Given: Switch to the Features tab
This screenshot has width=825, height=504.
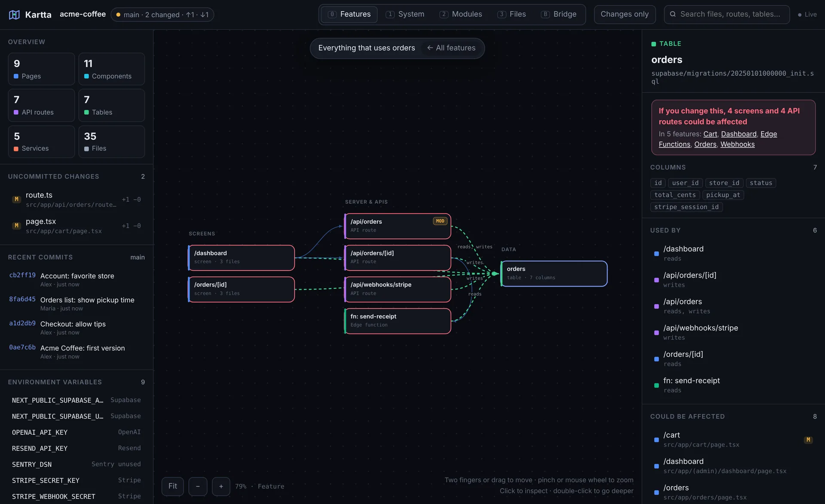Looking at the screenshot, I should click(x=349, y=14).
